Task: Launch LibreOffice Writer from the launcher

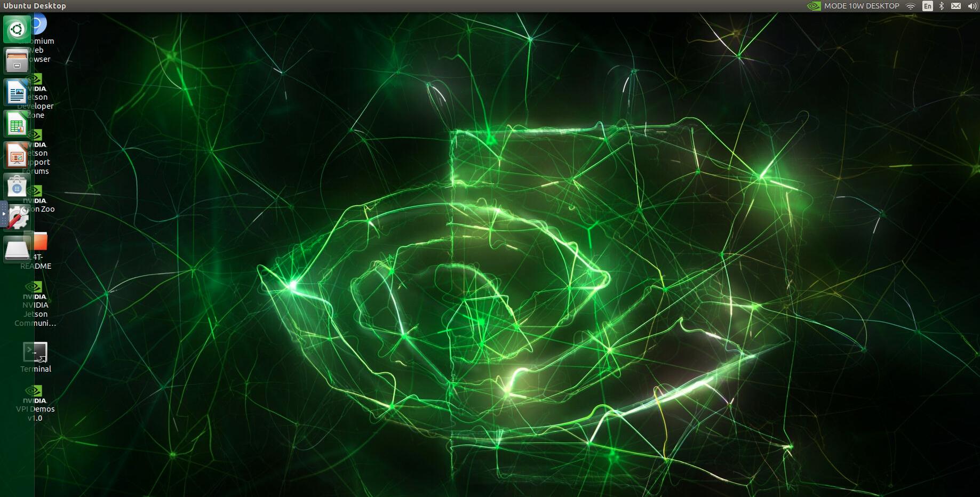Action: (x=17, y=92)
